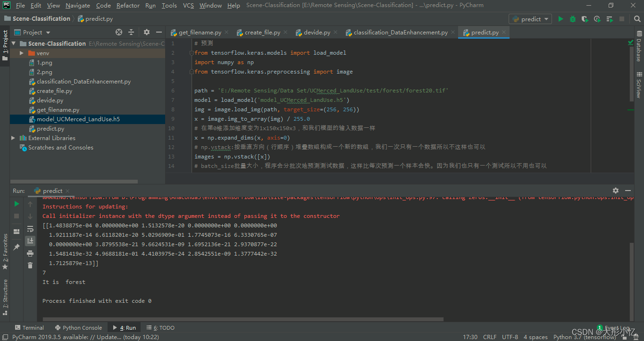Toggle soft-wrap in Run console

coord(30,229)
